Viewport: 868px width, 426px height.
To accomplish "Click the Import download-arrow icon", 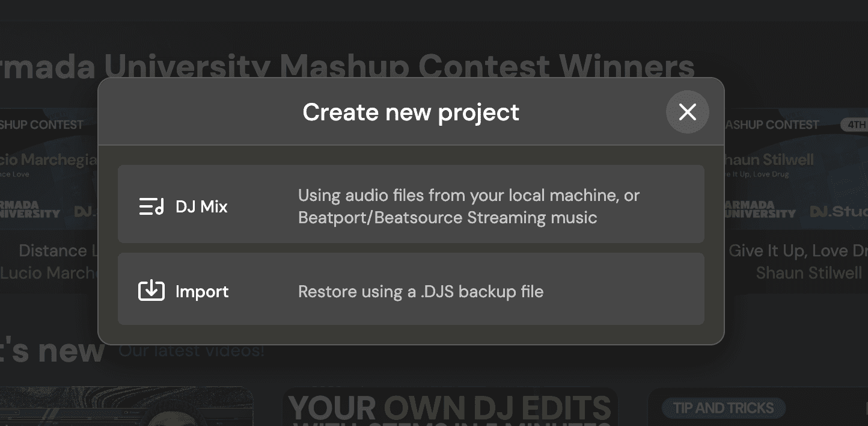I will coord(151,289).
